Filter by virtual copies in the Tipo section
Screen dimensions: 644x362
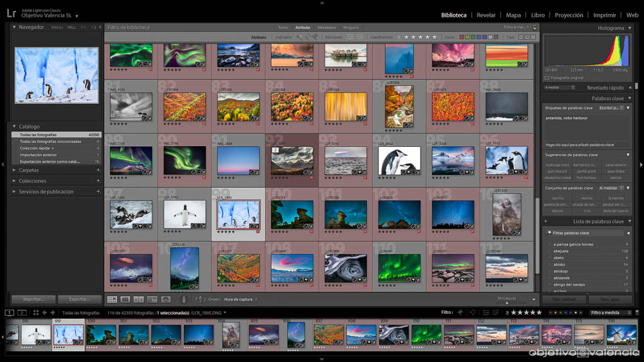(x=527, y=37)
